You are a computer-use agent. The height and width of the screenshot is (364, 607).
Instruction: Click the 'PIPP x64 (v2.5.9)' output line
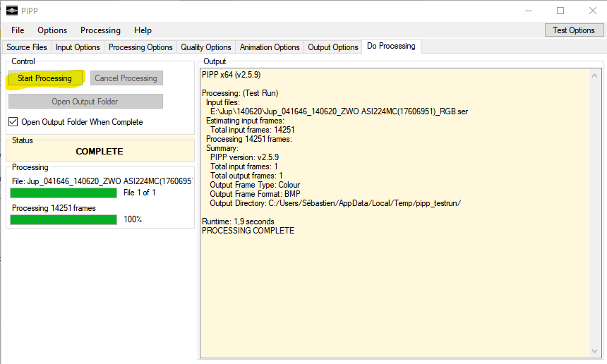[231, 75]
